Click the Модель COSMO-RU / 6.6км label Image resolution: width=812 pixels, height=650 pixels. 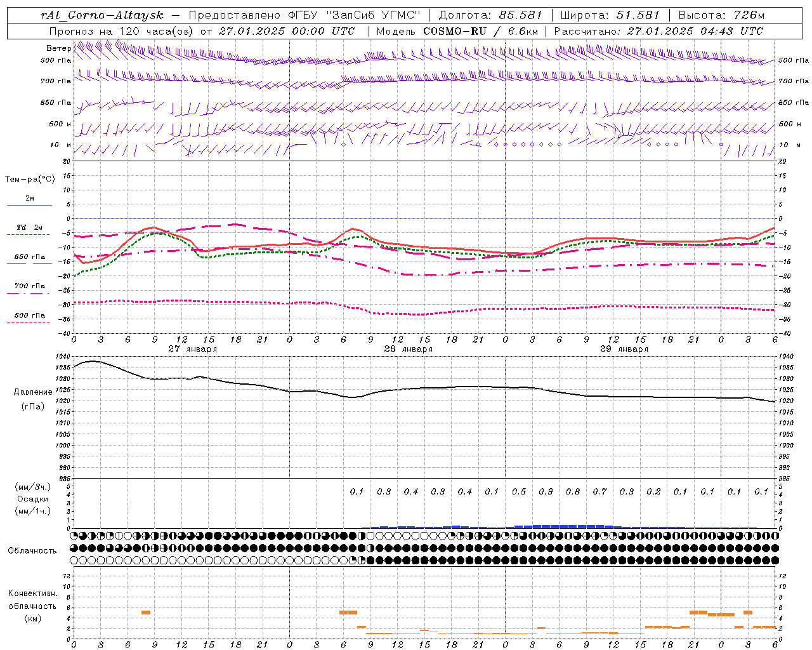[x=457, y=31]
